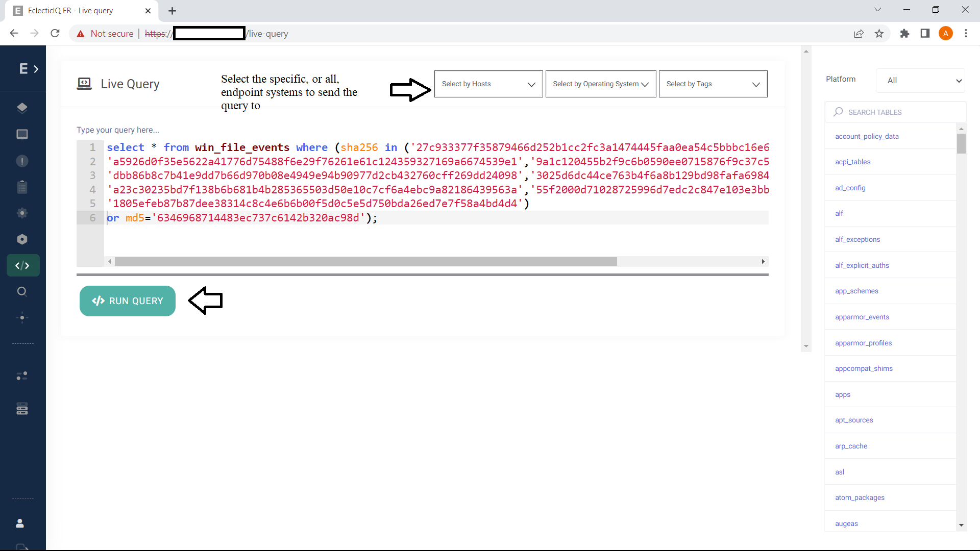Viewport: 980px width, 551px height.
Task: Switch to the EclecticIQ ER Live query tab
Action: coord(71,10)
